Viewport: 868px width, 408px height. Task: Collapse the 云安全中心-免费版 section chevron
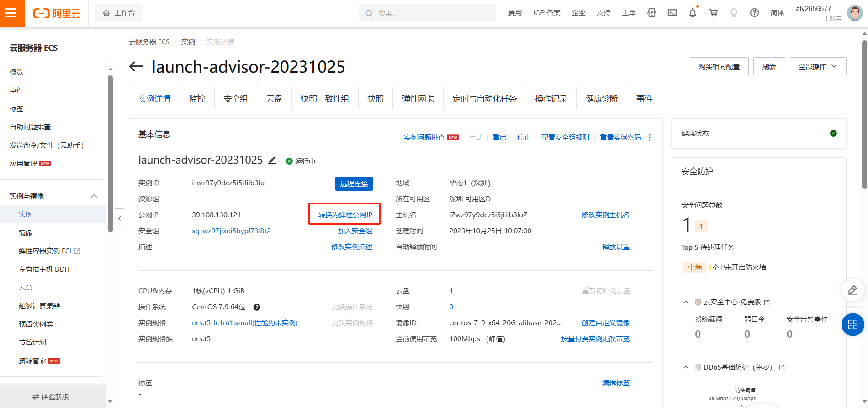coord(686,302)
